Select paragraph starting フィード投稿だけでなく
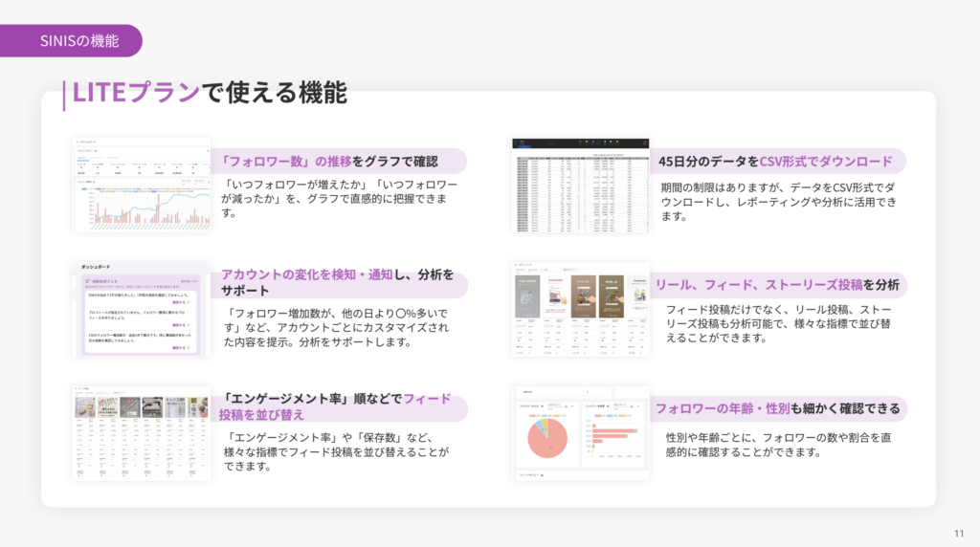 [x=778, y=323]
